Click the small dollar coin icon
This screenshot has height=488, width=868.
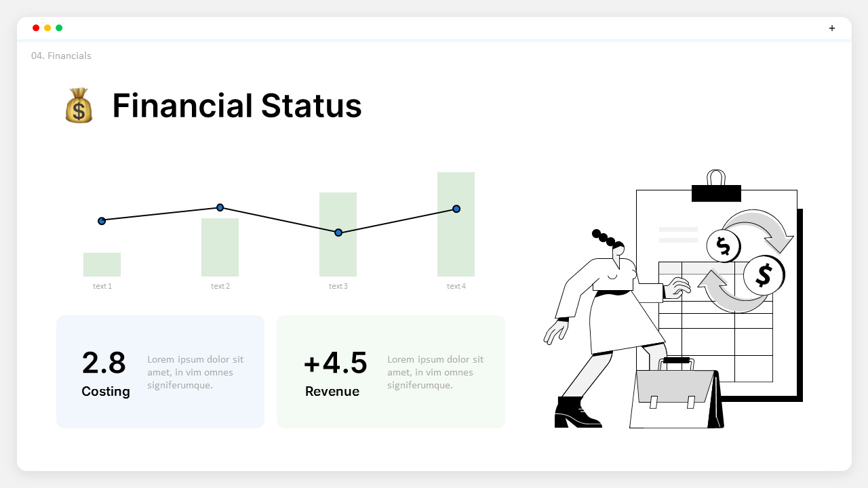pyautogui.click(x=723, y=246)
